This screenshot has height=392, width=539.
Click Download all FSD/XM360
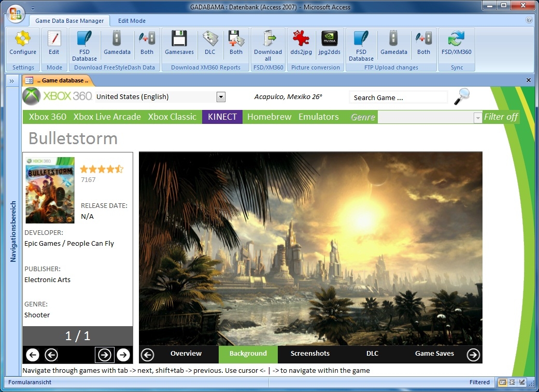(268, 46)
